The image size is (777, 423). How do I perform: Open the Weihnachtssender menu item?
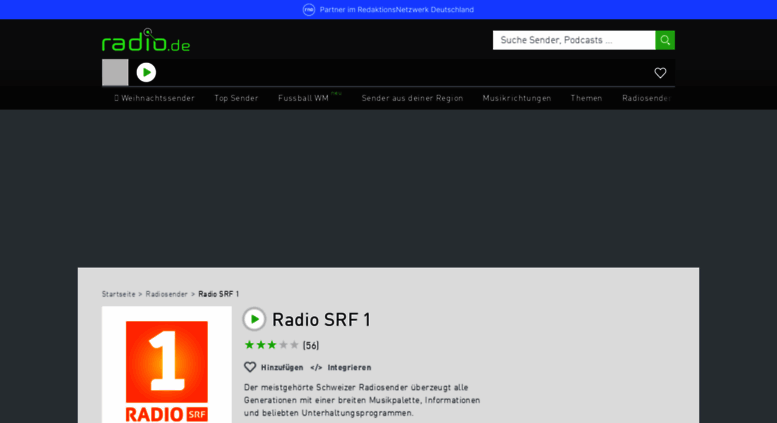[x=154, y=98]
